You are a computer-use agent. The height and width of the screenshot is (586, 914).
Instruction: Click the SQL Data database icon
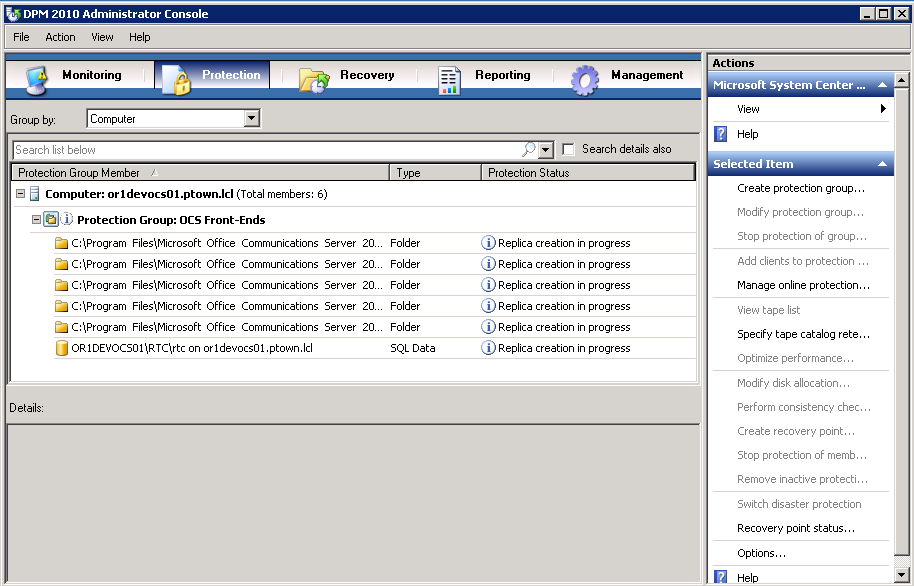pos(61,348)
